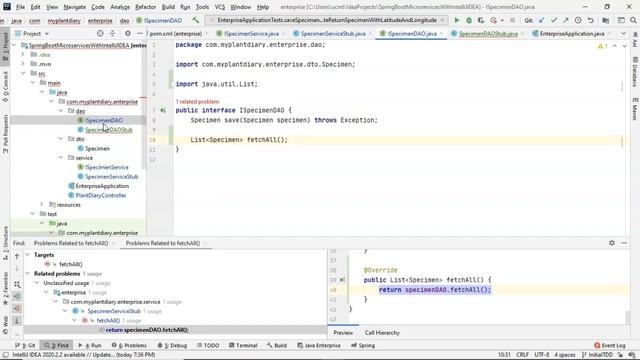Viewport: 640px width, 360px height.
Task: Select PlantDiaryController in Project tree
Action: click(x=100, y=195)
